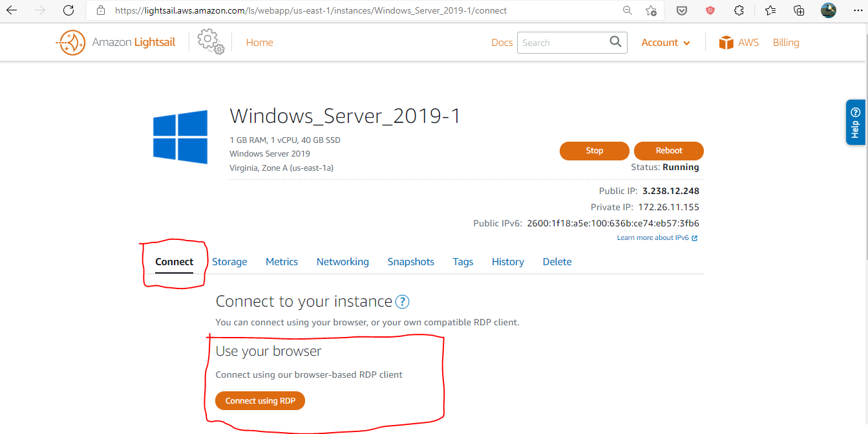Add this page to favorites star icon
The image size is (868, 434).
tap(651, 10)
